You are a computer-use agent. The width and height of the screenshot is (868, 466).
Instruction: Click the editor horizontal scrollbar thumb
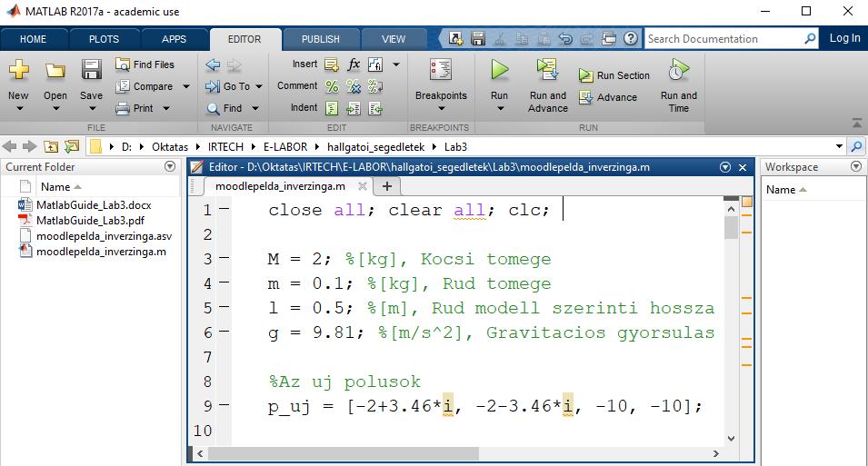(344, 454)
